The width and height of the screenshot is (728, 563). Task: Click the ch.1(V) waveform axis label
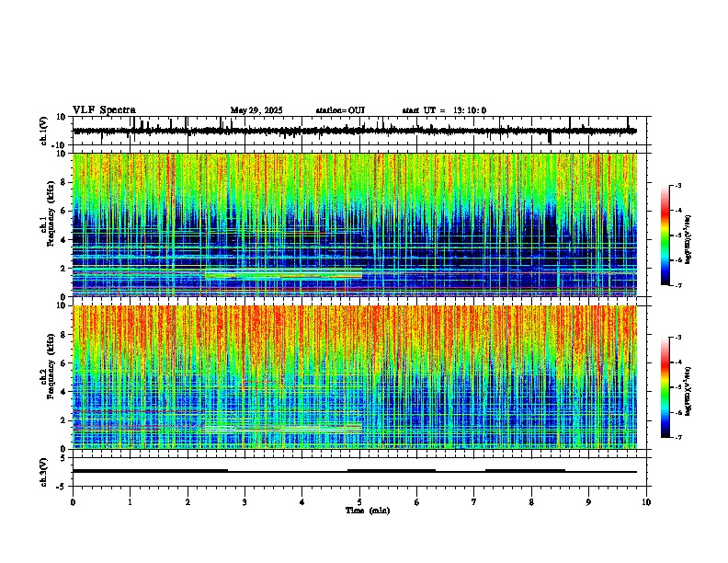pos(43,131)
